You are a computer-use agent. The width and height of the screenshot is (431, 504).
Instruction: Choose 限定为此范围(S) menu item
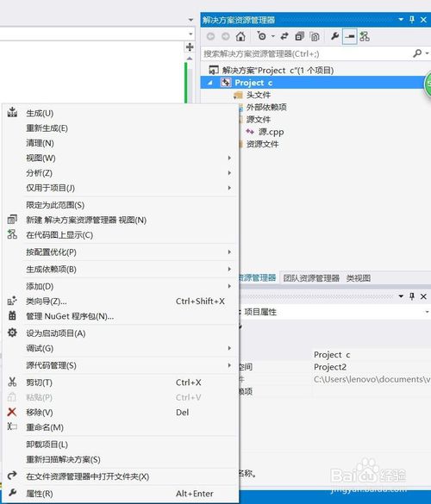121,205
